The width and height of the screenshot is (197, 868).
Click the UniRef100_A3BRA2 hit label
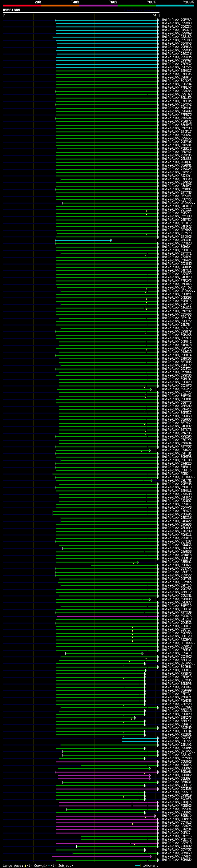(177, 562)
